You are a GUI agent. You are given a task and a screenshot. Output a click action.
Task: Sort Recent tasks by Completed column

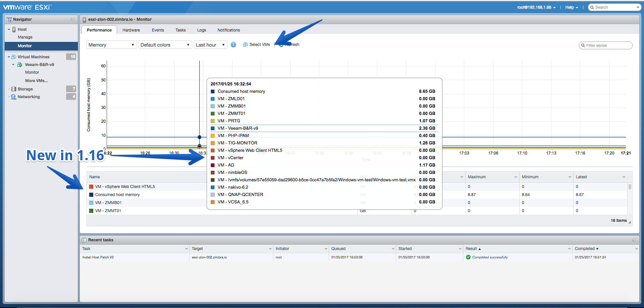(585, 249)
